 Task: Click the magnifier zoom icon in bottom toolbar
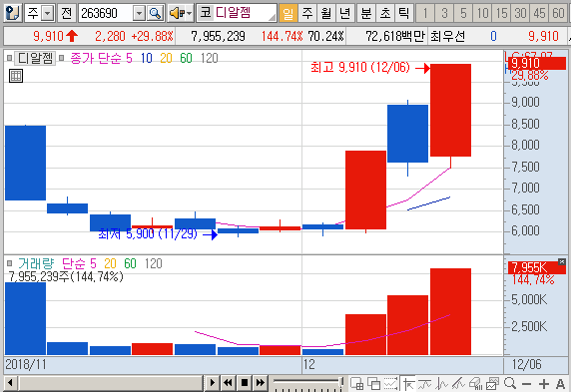(x=510, y=383)
